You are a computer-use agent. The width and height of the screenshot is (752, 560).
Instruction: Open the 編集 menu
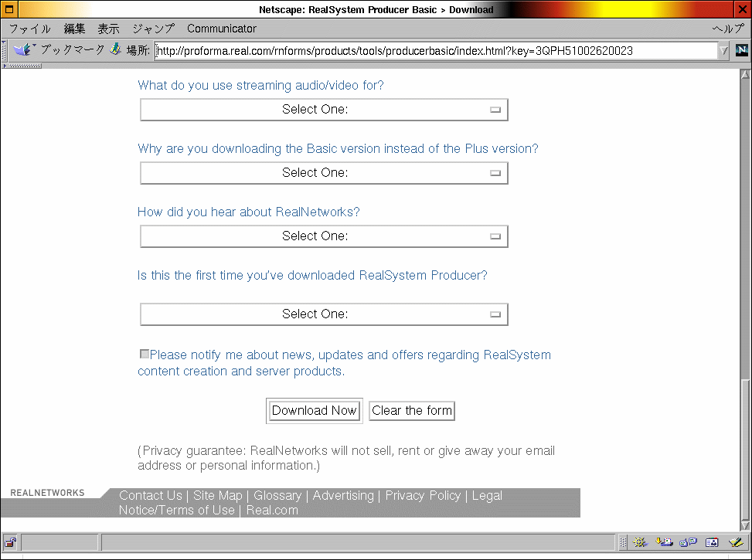click(74, 29)
